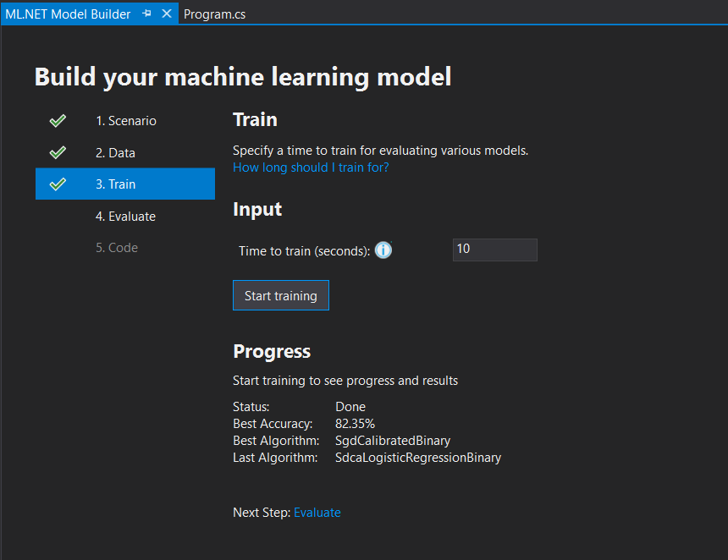Follow the Evaluate next step link
The height and width of the screenshot is (560, 728).
coord(317,512)
